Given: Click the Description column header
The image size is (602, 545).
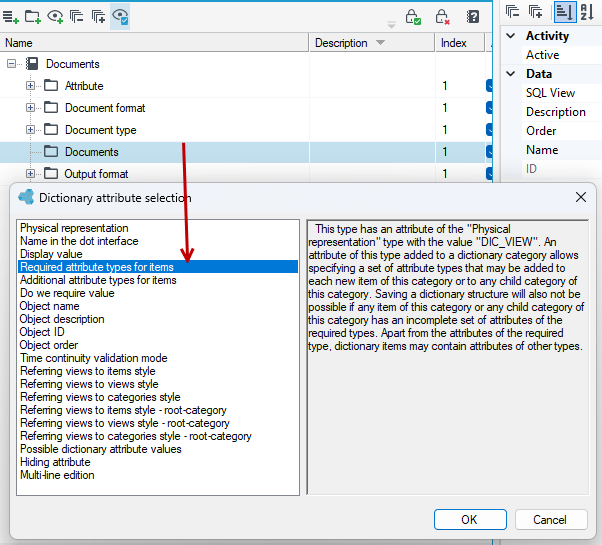Looking at the screenshot, I should [372, 43].
